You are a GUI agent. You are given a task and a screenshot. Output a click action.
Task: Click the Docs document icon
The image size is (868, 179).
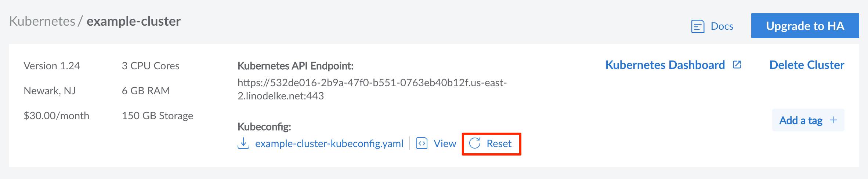click(697, 26)
